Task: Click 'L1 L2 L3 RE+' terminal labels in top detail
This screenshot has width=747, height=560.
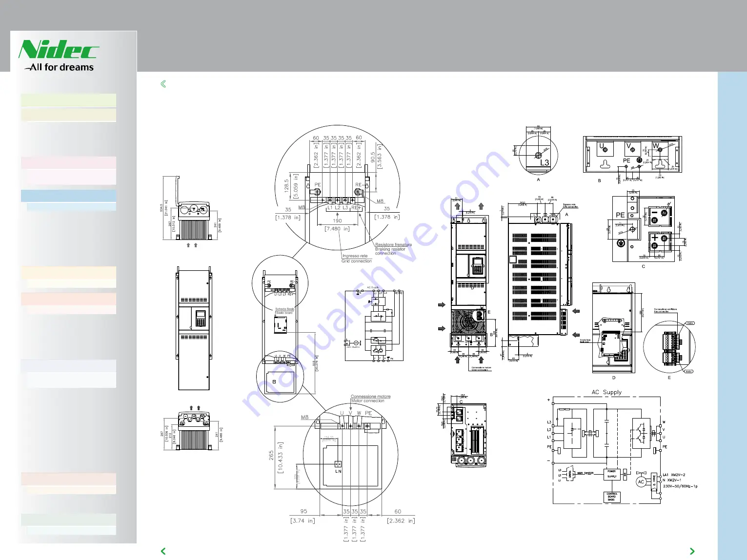Action: pyautogui.click(x=344, y=208)
